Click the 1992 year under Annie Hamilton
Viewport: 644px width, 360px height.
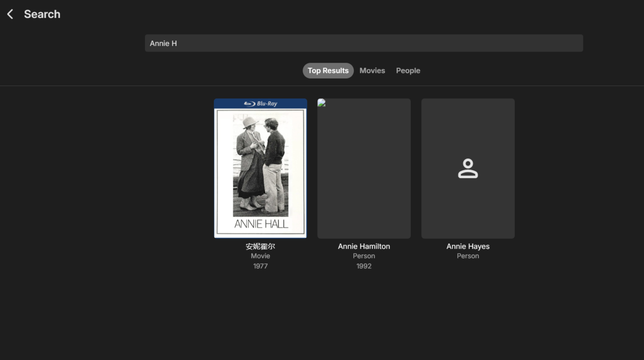[x=364, y=266]
